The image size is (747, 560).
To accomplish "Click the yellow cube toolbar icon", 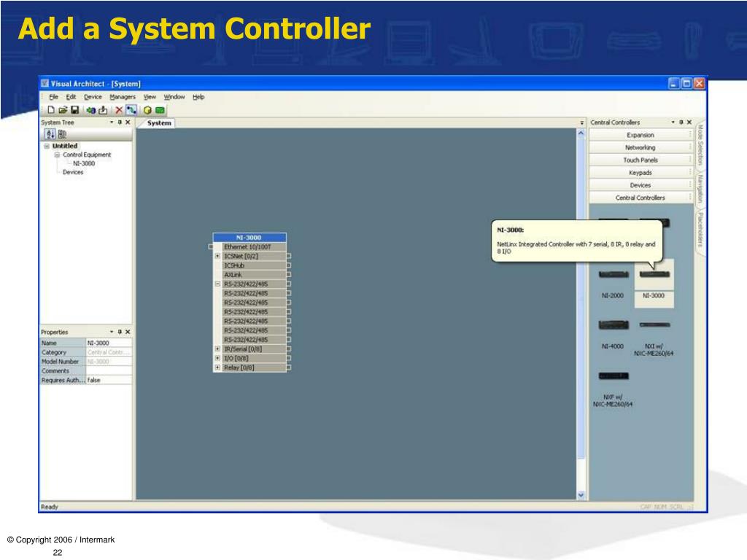I will coord(147,110).
